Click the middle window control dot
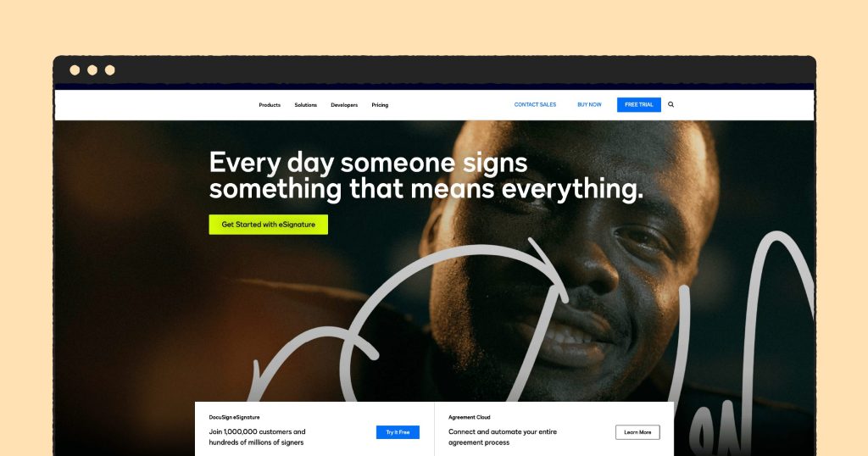 pyautogui.click(x=92, y=70)
